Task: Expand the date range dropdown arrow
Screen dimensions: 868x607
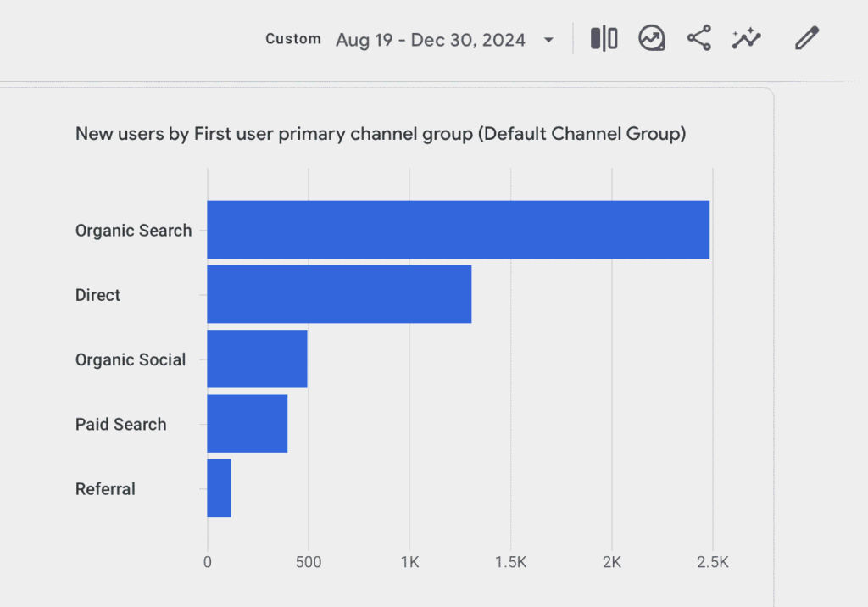Action: coord(548,40)
